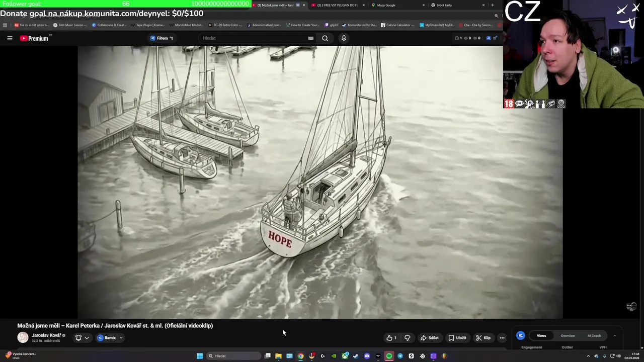This screenshot has height=362, width=644.
Task: Collapse the vidIQ panel chevron
Action: pos(614,335)
